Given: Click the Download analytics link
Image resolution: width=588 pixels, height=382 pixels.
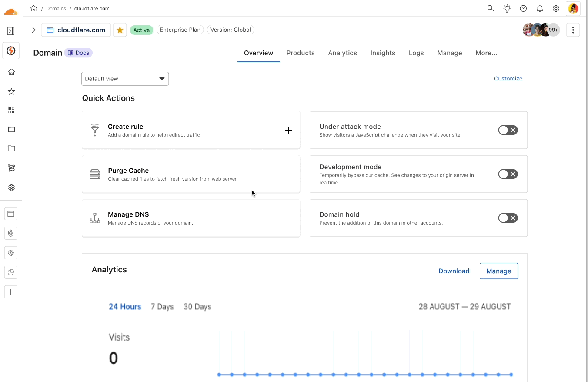Looking at the screenshot, I should pyautogui.click(x=454, y=271).
